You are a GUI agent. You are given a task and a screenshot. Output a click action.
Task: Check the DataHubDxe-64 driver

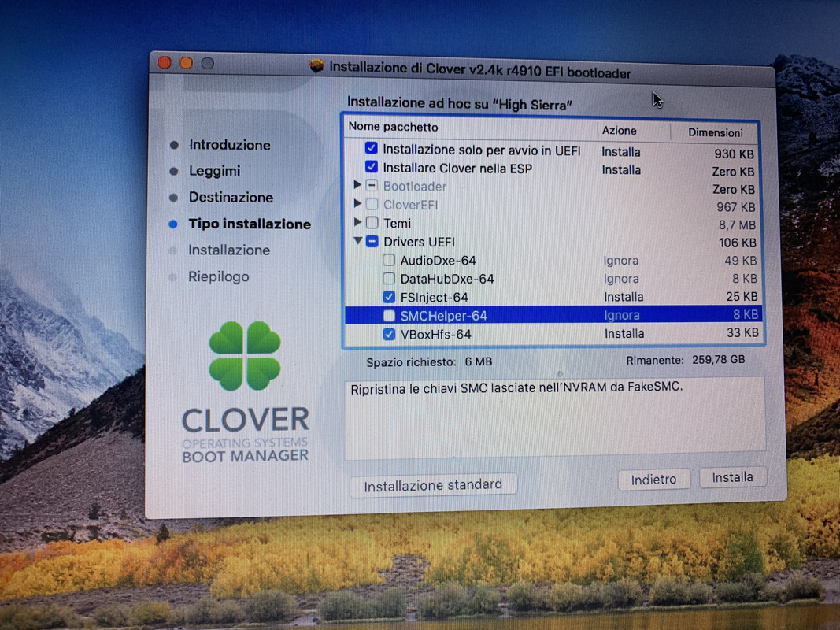point(389,278)
